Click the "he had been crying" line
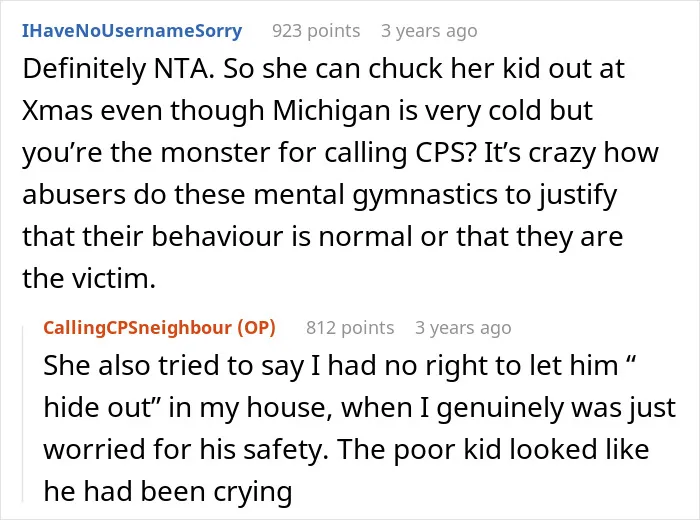 pos(168,491)
